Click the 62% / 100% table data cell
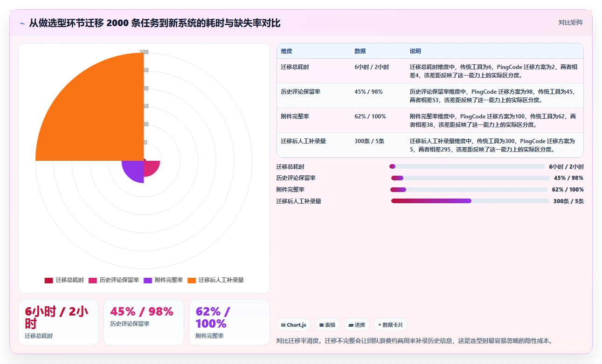 click(x=370, y=117)
